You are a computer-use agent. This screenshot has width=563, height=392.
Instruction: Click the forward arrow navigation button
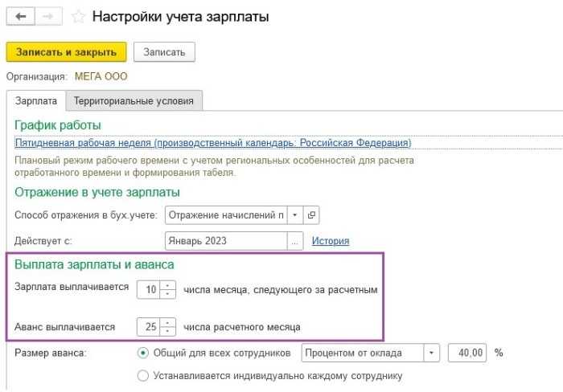pyautogui.click(x=48, y=17)
